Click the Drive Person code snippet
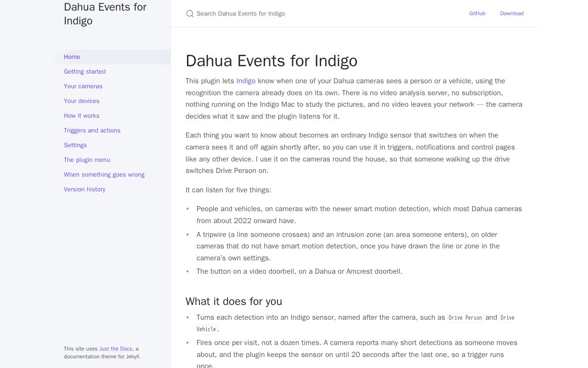This screenshot has height=368, width=588. coord(465,318)
